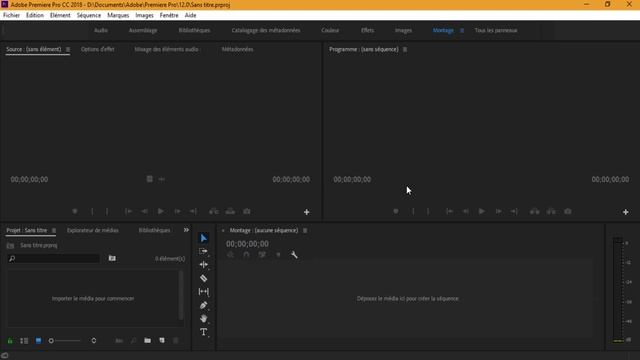The height and width of the screenshot is (360, 640).
Task: Click Sort icons button in Project panel
Action: pyautogui.click(x=93, y=340)
